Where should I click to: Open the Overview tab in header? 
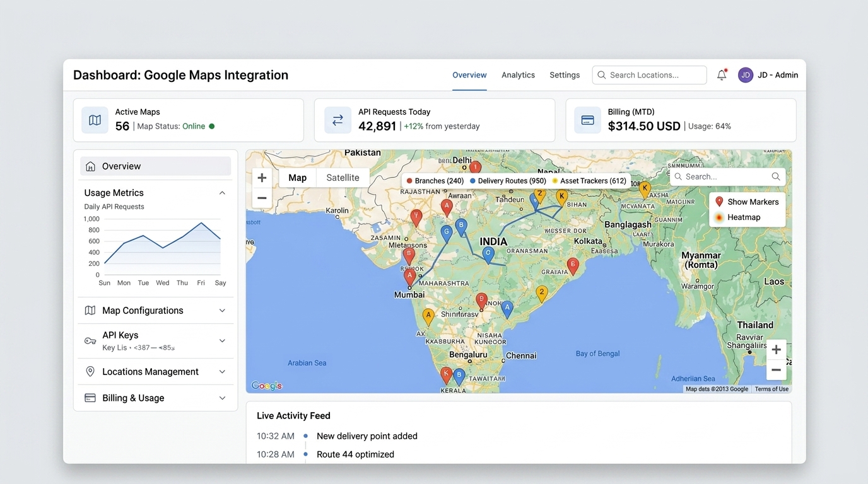pyautogui.click(x=469, y=75)
